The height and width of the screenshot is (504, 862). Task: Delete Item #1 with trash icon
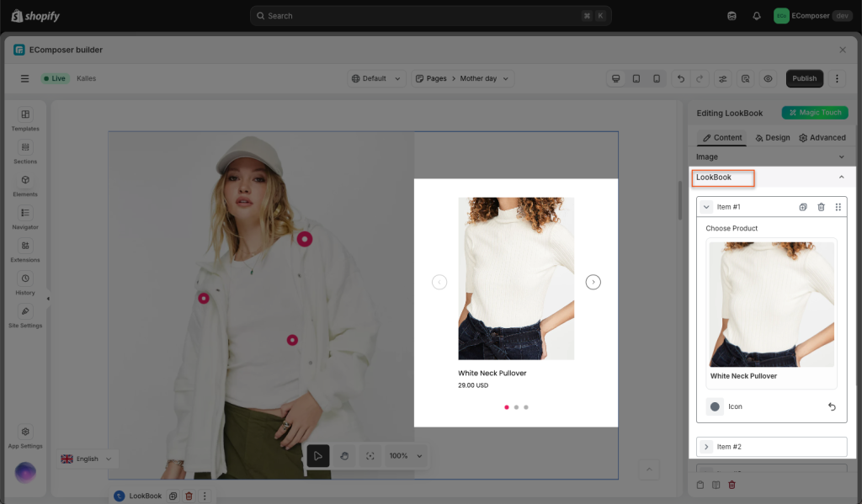tap(821, 207)
